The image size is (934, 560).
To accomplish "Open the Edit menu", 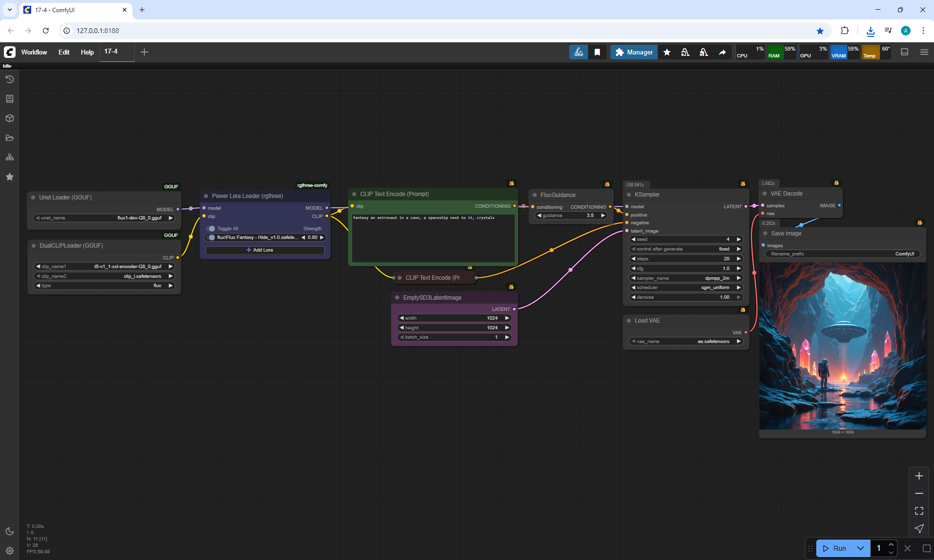I will pos(64,52).
